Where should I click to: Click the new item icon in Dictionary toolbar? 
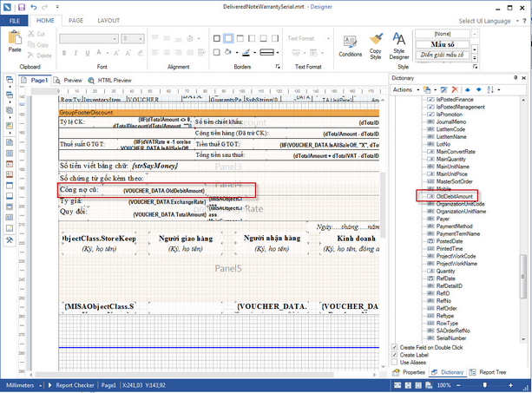pos(427,90)
